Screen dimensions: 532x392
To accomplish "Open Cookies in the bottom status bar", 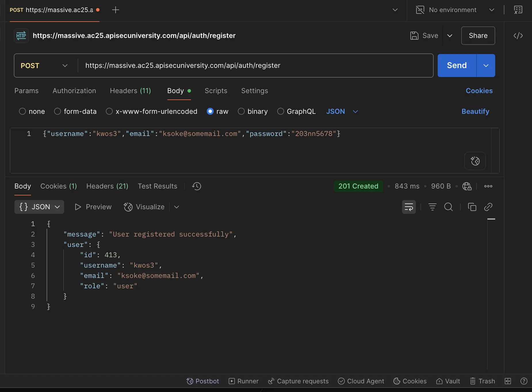I will [x=410, y=381].
